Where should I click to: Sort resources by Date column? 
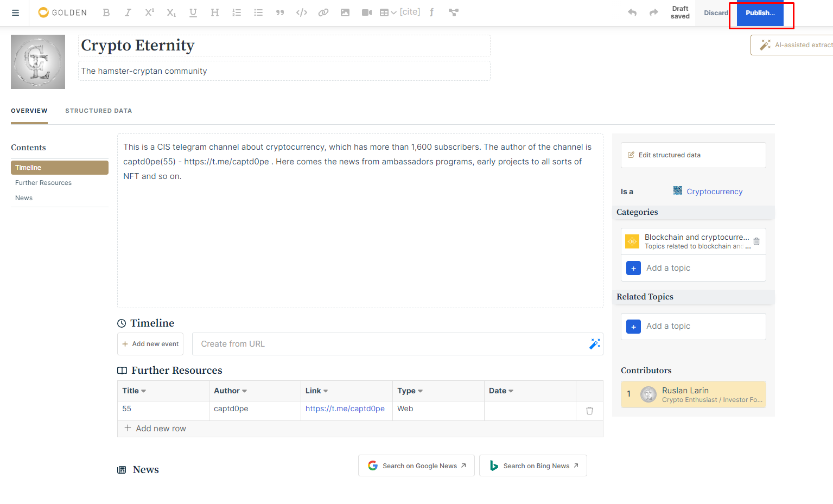pos(501,391)
